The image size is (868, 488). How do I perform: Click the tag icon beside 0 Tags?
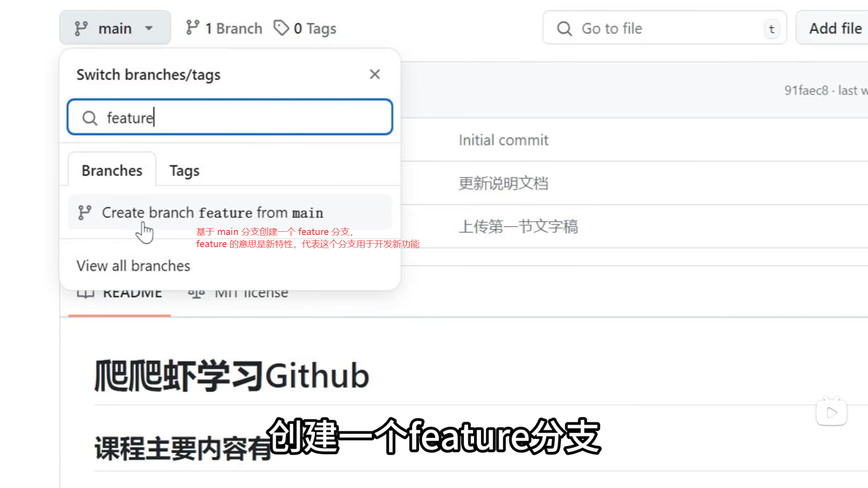[281, 28]
